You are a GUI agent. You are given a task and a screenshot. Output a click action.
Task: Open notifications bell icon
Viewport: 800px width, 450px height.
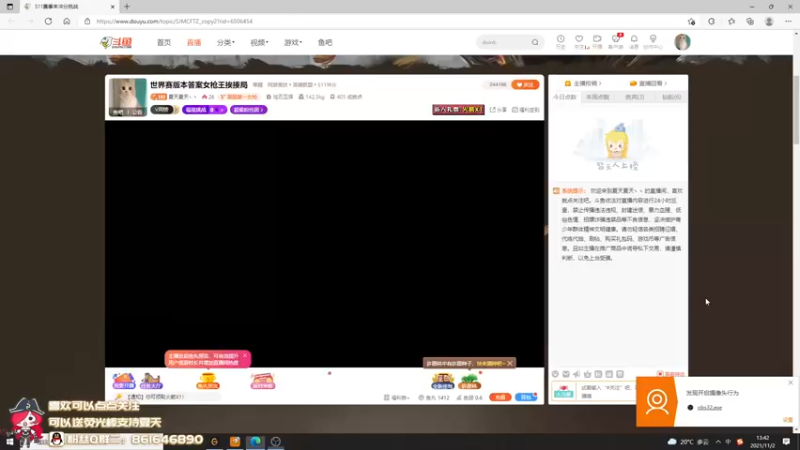634,41
